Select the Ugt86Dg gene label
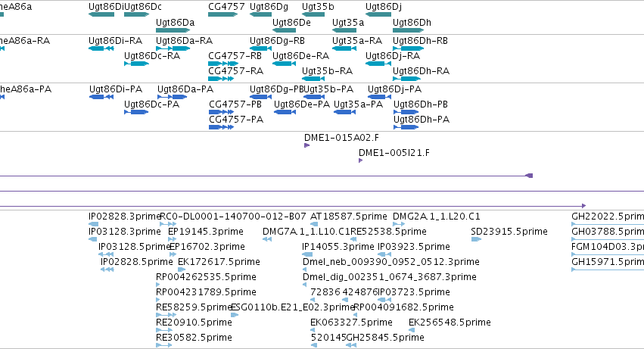 (x=269, y=7)
